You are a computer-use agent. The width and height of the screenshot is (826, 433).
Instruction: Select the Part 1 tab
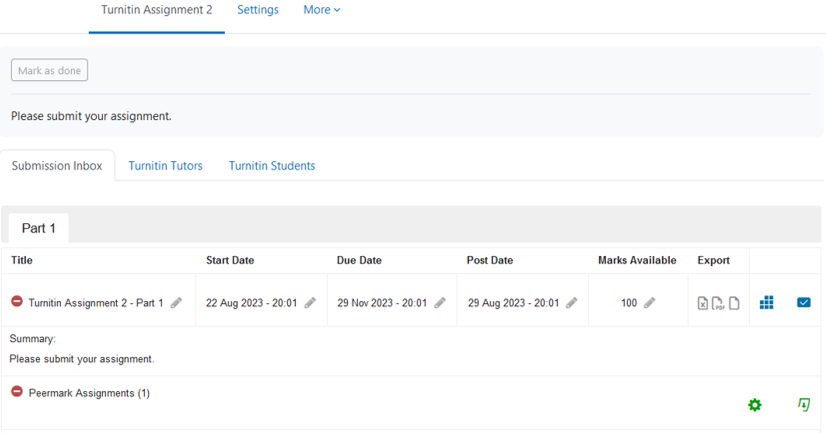click(x=38, y=228)
